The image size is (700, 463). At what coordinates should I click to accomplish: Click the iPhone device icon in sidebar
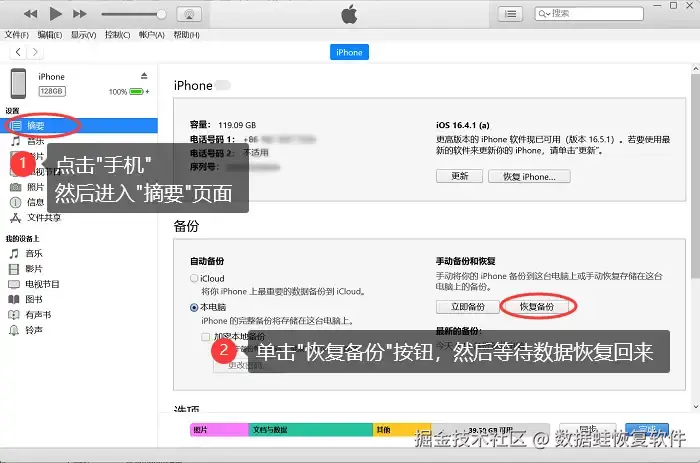[x=18, y=83]
